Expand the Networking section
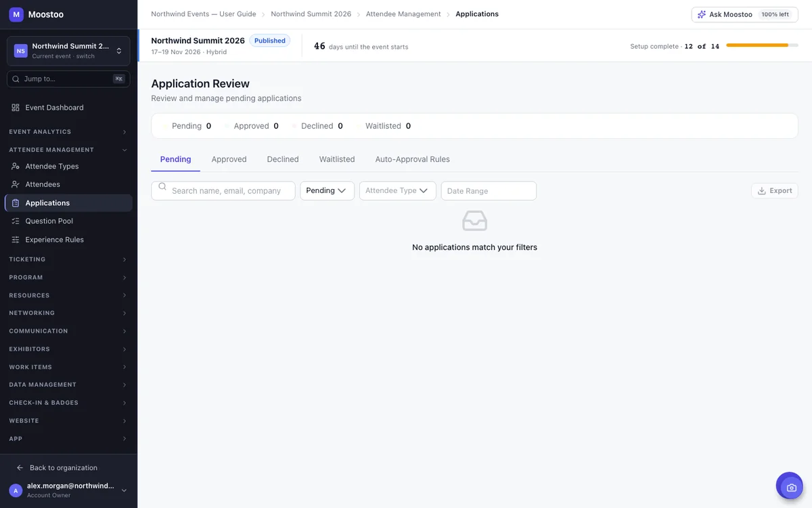This screenshot has width=812, height=508. (x=68, y=313)
